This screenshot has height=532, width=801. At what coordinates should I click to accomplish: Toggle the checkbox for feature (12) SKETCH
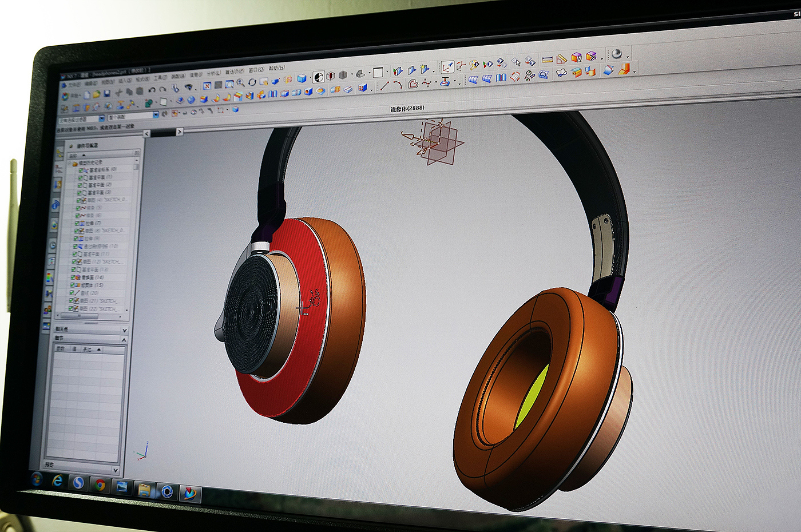click(x=74, y=262)
